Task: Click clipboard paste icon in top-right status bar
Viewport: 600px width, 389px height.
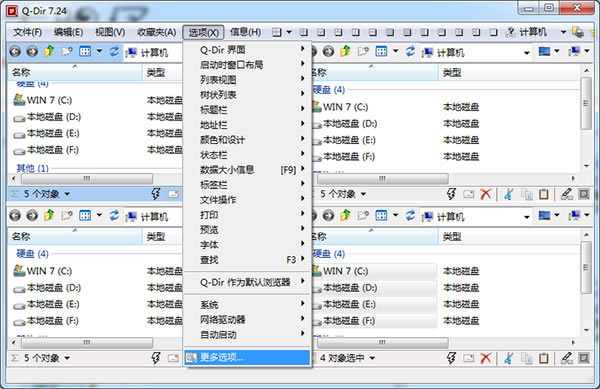Action: click(544, 194)
